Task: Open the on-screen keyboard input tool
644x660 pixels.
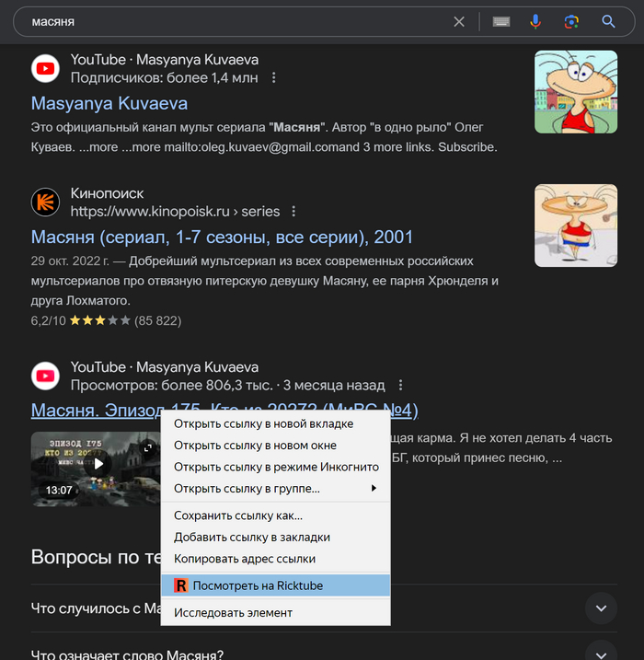Action: tap(501, 21)
